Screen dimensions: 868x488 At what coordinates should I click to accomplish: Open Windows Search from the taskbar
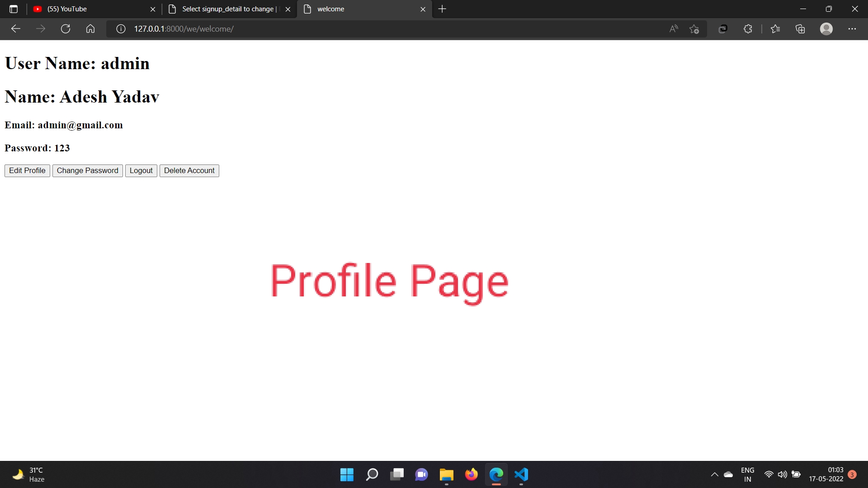click(371, 474)
